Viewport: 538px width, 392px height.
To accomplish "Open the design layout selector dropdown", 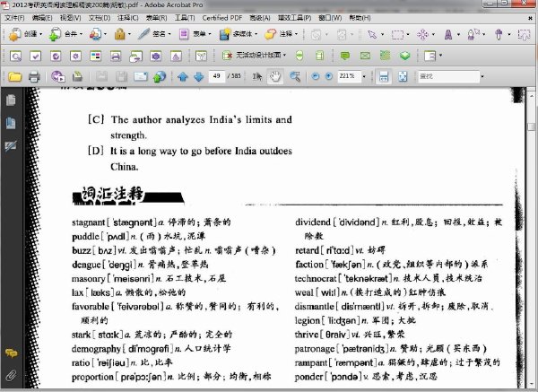I will [285, 56].
